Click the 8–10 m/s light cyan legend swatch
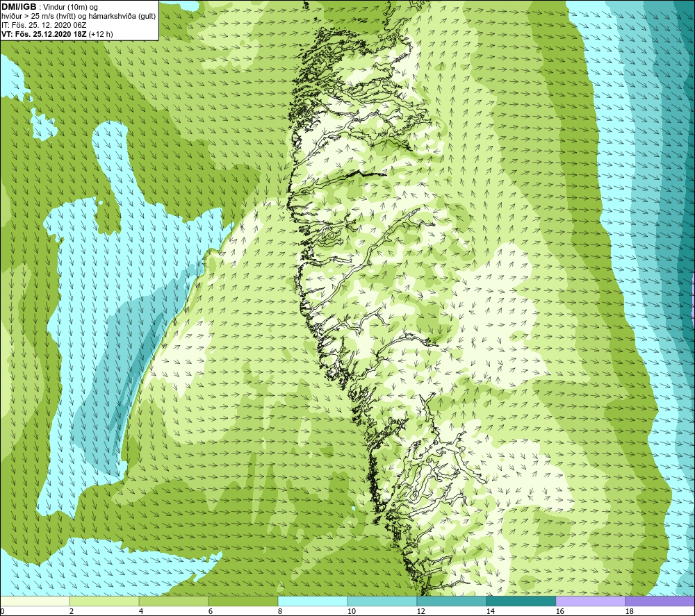This screenshot has height=616, width=695. 313,601
